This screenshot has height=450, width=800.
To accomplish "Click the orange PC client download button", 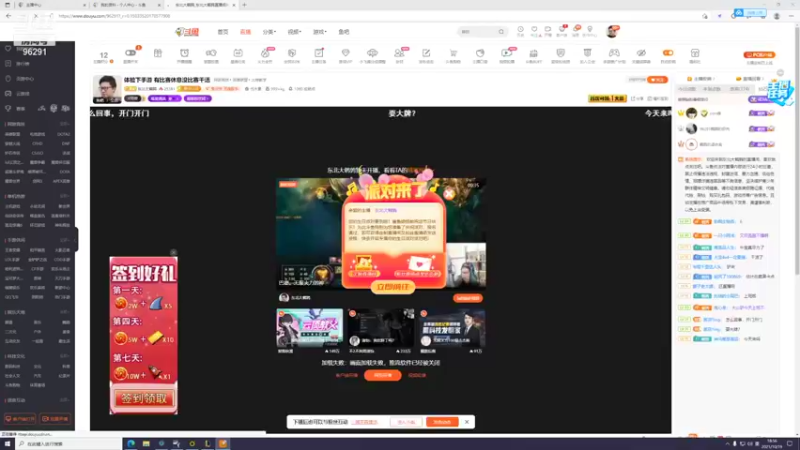I will [759, 55].
